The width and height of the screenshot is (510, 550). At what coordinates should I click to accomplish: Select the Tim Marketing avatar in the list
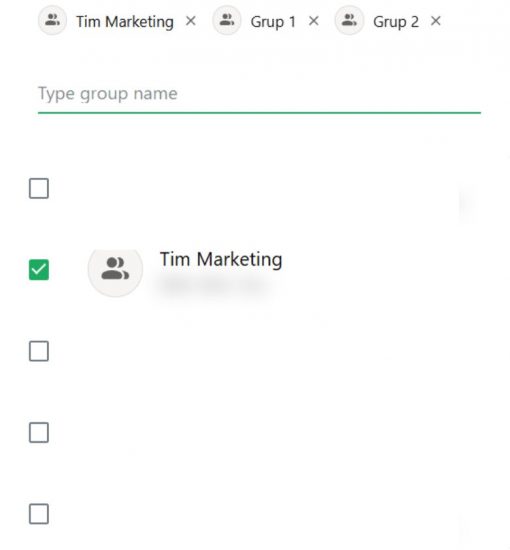[115, 269]
